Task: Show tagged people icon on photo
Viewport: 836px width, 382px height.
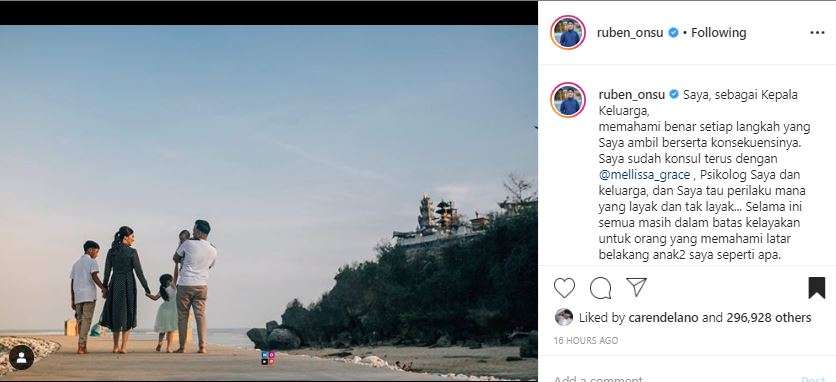Action: [x=21, y=358]
